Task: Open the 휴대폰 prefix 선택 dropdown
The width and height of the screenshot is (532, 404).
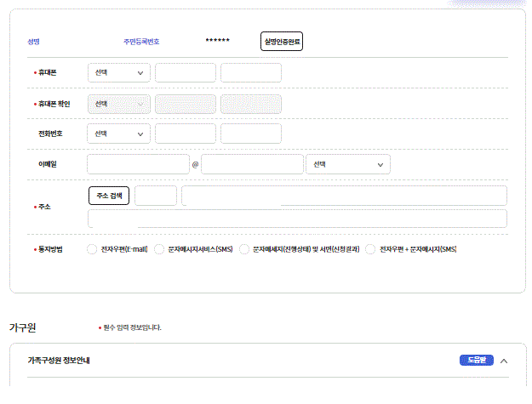Action: (x=119, y=72)
